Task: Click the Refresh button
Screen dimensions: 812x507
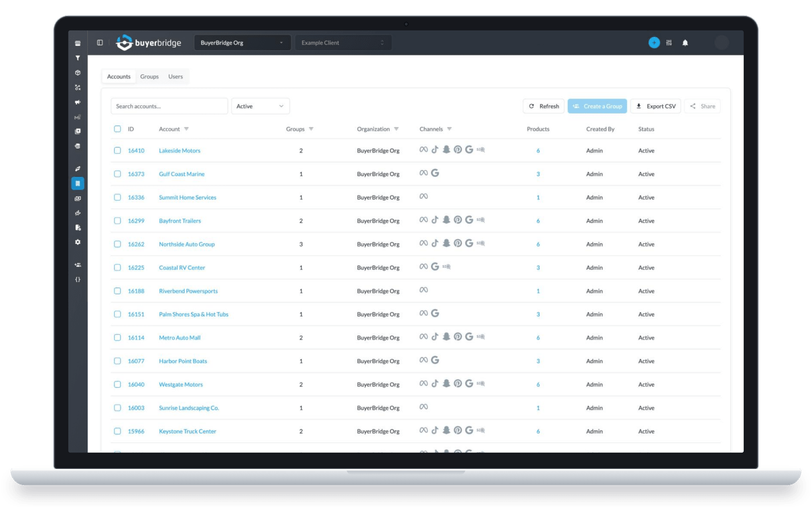Action: 543,106
